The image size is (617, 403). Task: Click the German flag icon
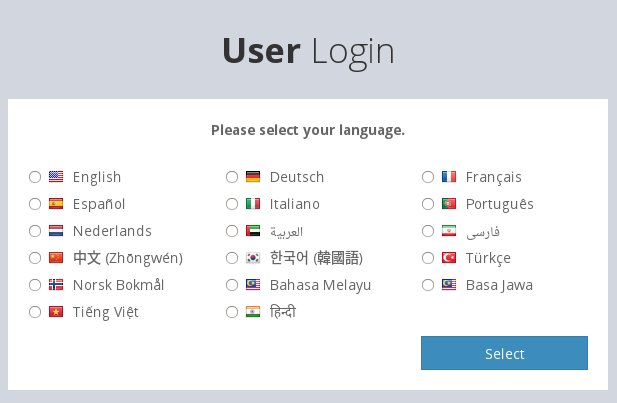[x=253, y=177]
